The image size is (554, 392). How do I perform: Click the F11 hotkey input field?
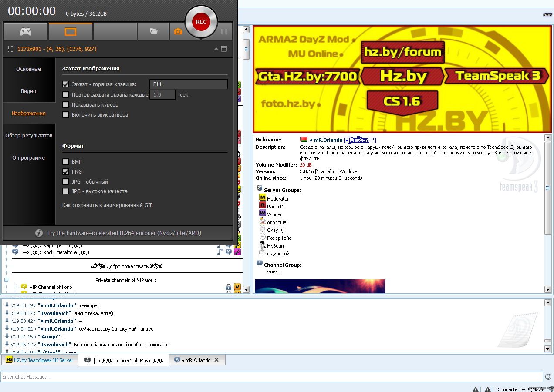tap(189, 84)
